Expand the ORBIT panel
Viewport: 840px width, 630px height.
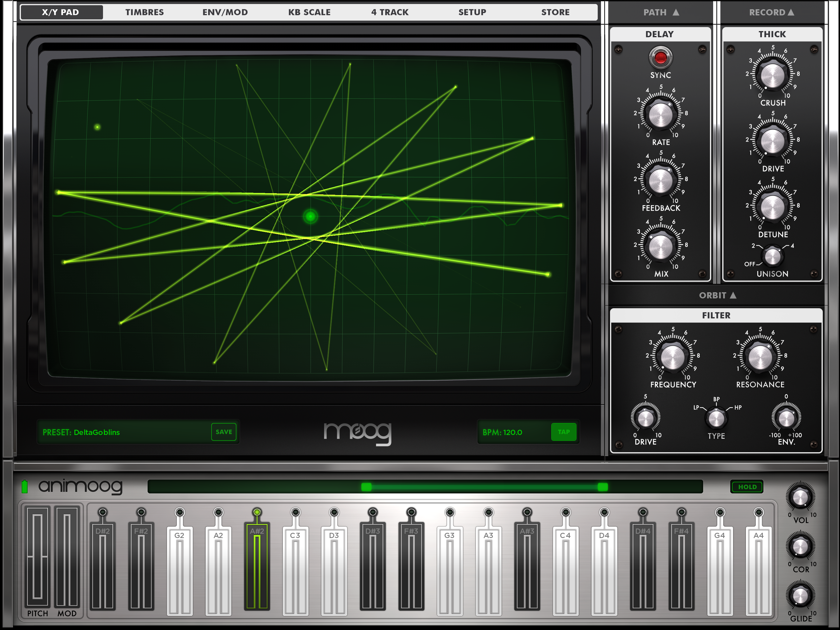(x=717, y=295)
